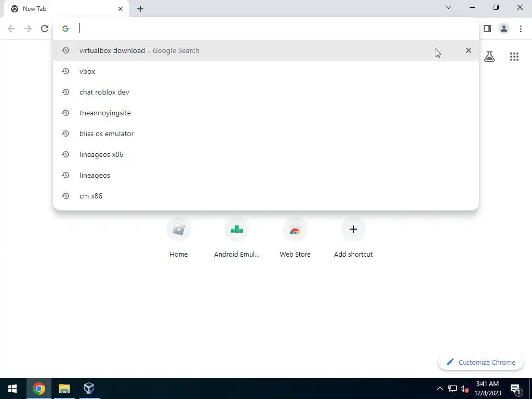
Task: Click Chrome icon in taskbar
Action: (x=38, y=389)
